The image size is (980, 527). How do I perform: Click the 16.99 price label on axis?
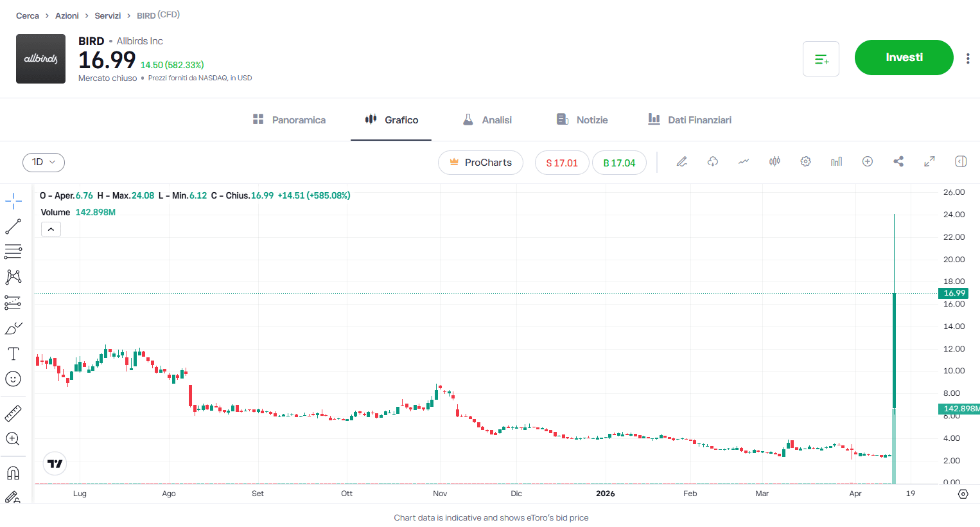click(954, 293)
